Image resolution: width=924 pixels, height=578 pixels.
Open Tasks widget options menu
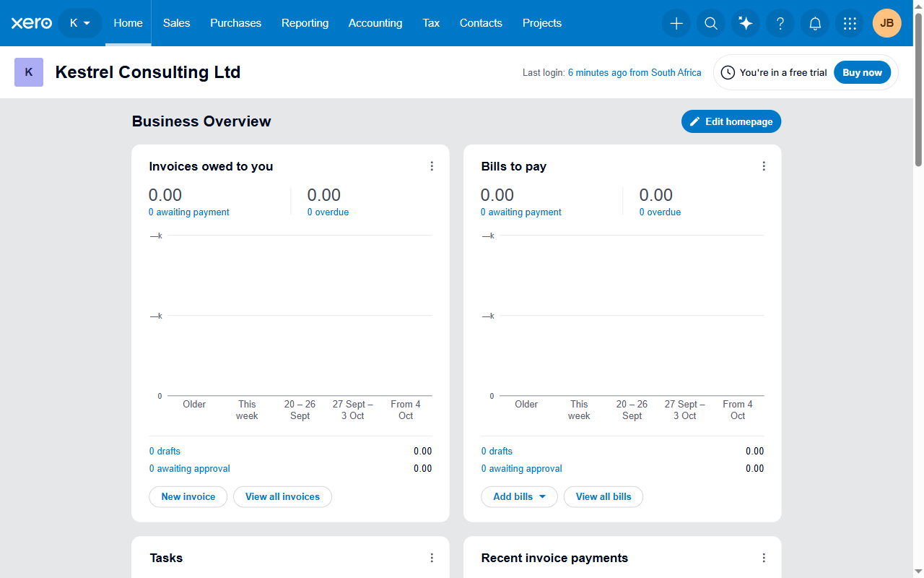point(432,558)
